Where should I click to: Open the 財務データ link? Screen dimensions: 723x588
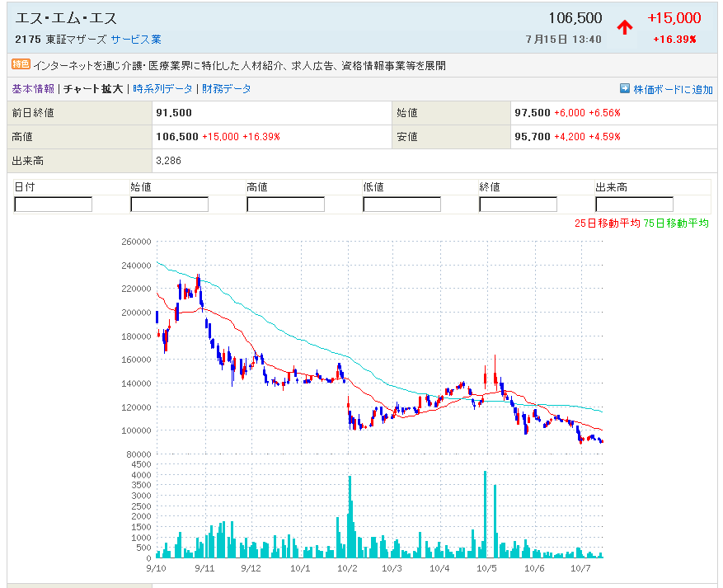click(227, 89)
